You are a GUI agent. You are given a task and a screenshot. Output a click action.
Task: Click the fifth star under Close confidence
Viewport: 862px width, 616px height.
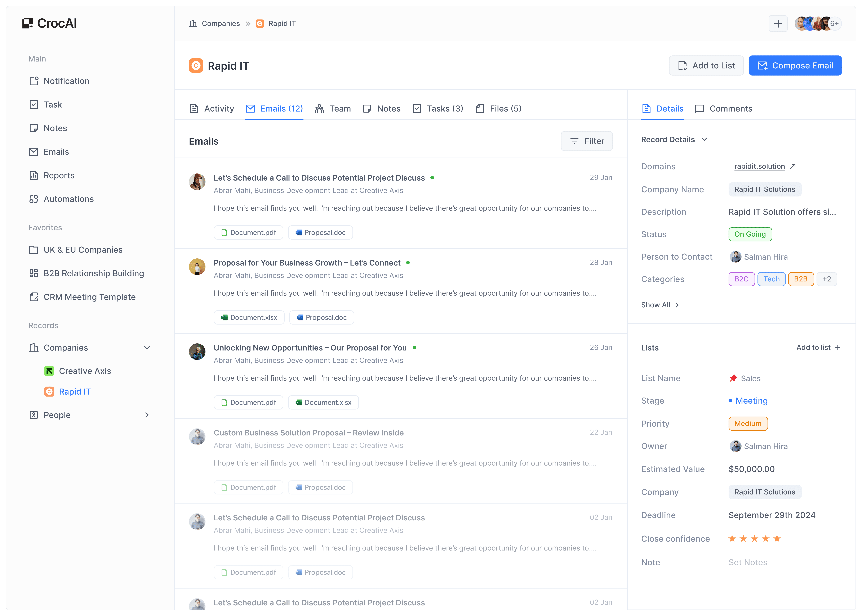(777, 538)
